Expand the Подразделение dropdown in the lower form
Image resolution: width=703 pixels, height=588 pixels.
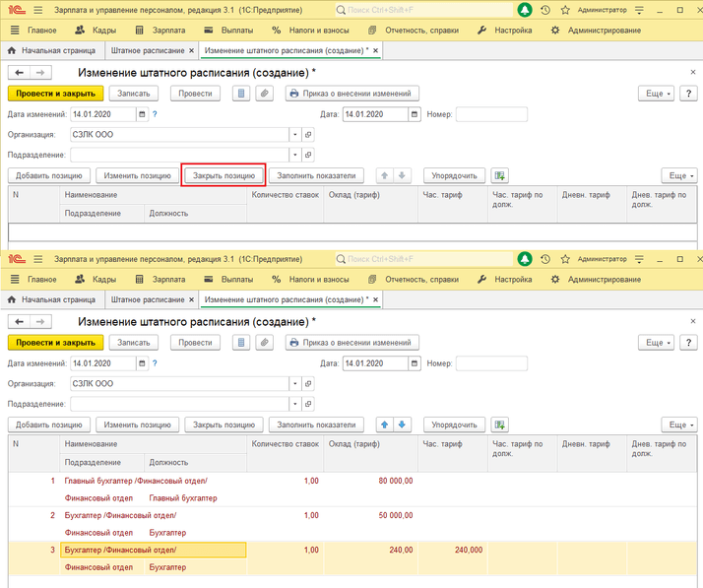coord(294,404)
